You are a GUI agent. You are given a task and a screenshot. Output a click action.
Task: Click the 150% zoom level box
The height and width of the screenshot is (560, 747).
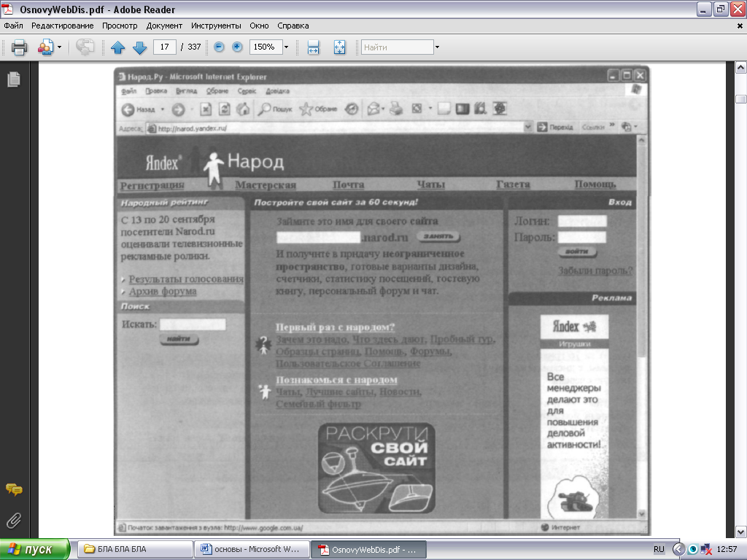coord(266,47)
